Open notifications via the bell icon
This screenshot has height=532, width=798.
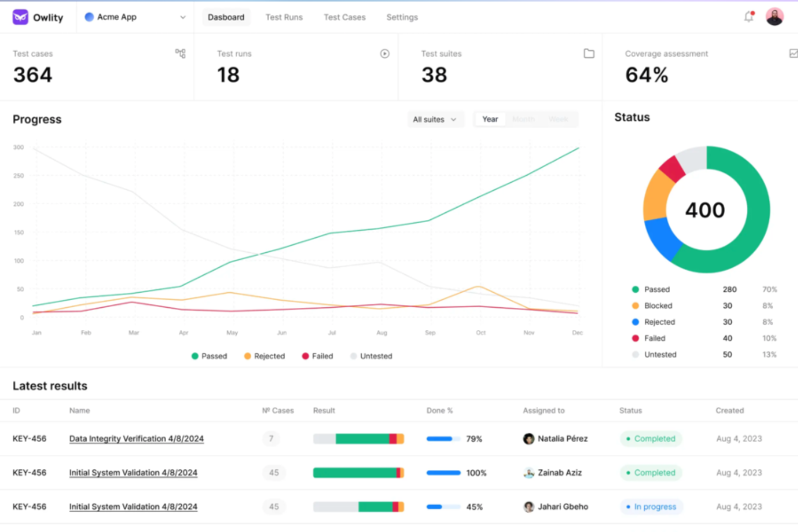coord(748,17)
